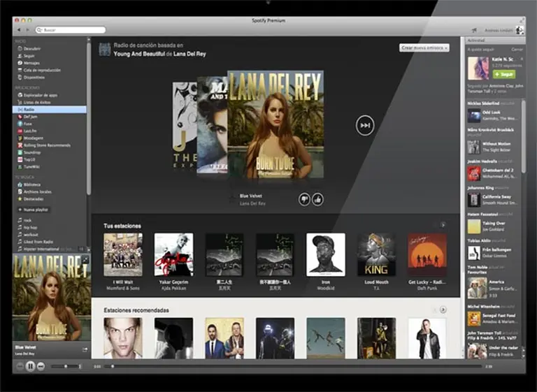Play the Yakar Geçerim station
The width and height of the screenshot is (537, 392).
click(x=173, y=255)
